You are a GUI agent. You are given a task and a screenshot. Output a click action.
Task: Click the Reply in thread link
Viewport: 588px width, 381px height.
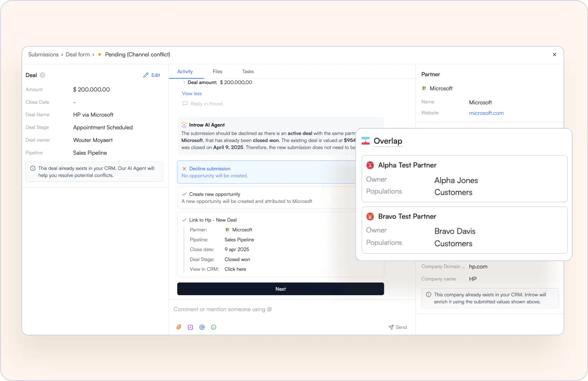click(207, 104)
